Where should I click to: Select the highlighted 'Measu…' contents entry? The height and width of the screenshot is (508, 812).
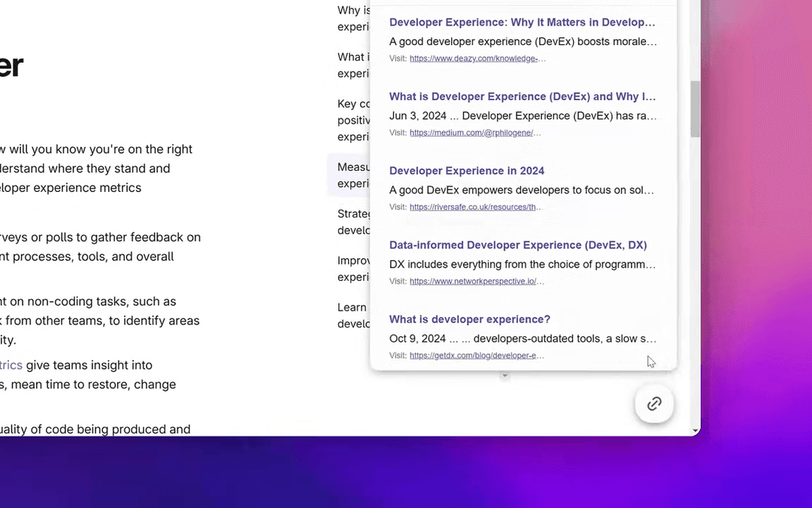[353, 175]
